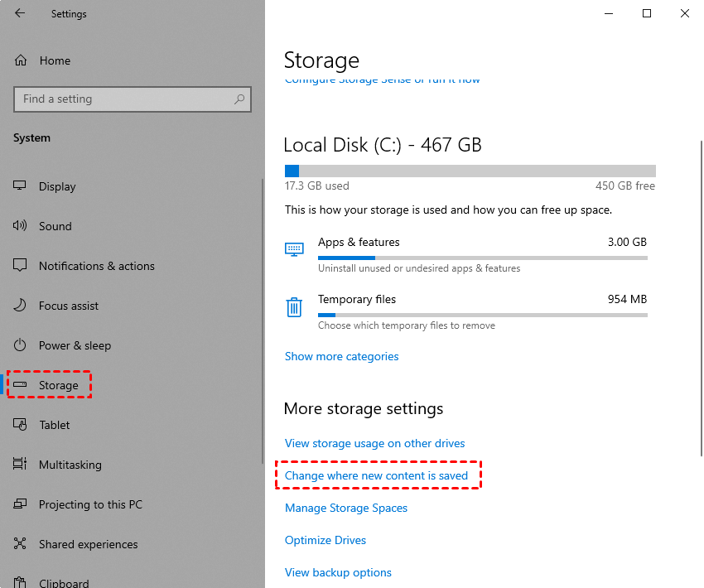Screen dimensions: 704x588
Task: Click the Display monitor icon
Action: (21, 186)
